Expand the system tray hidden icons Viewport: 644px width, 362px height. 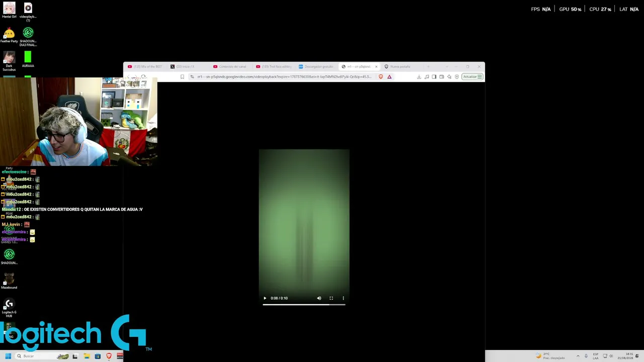click(578, 356)
